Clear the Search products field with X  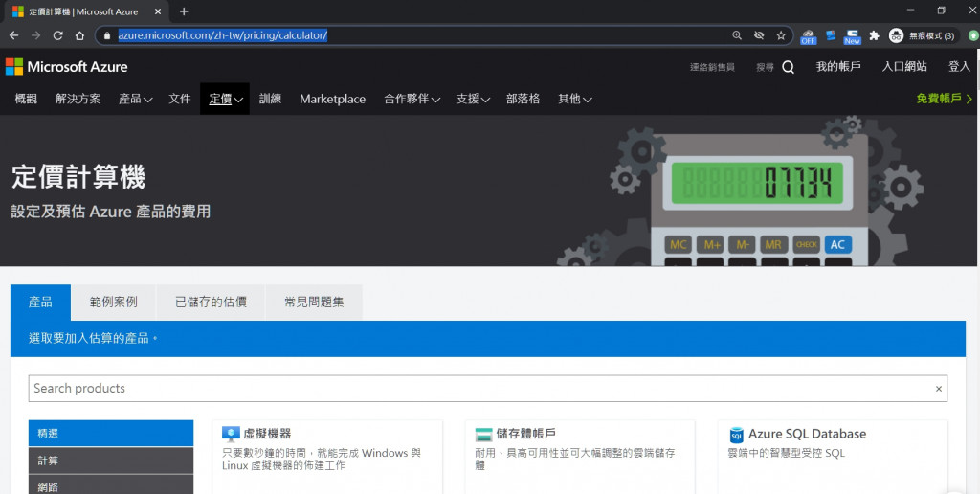coord(938,389)
